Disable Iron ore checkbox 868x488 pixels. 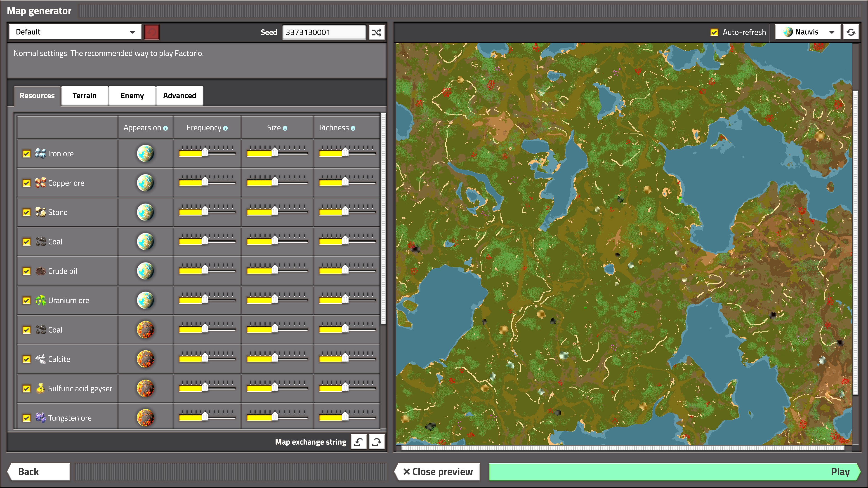coord(26,154)
